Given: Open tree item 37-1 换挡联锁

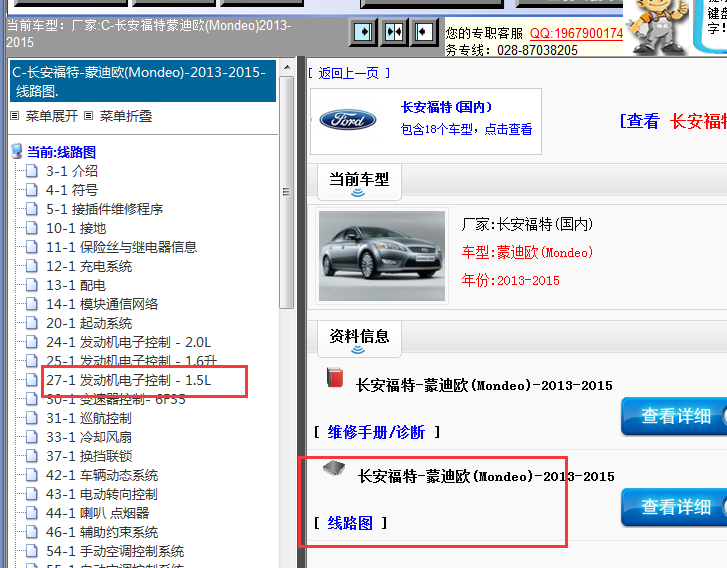Looking at the screenshot, I should point(89,456).
